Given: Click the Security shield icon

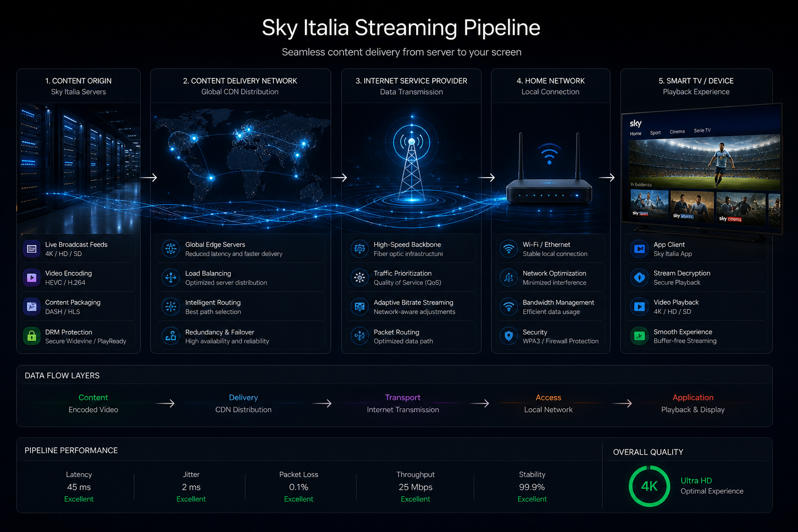Looking at the screenshot, I should [509, 336].
